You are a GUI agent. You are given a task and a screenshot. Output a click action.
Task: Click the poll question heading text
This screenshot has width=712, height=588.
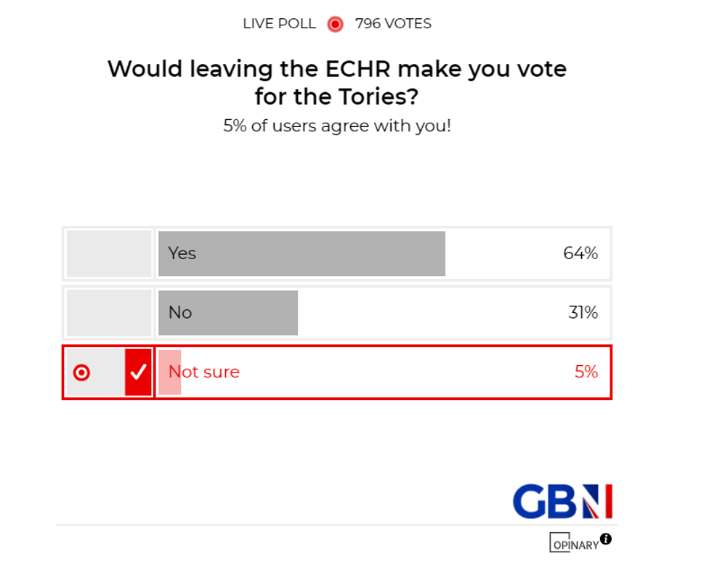coord(337,83)
